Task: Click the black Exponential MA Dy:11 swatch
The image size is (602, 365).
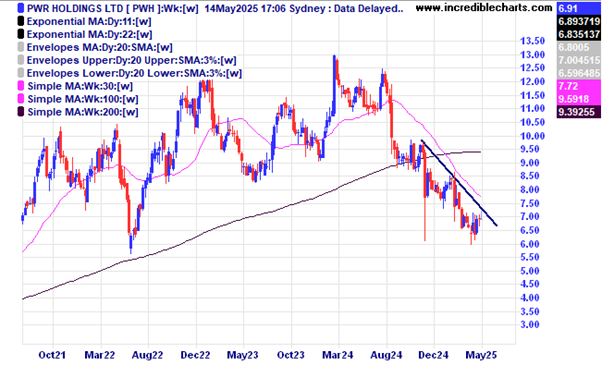Action: pyautogui.click(x=21, y=21)
